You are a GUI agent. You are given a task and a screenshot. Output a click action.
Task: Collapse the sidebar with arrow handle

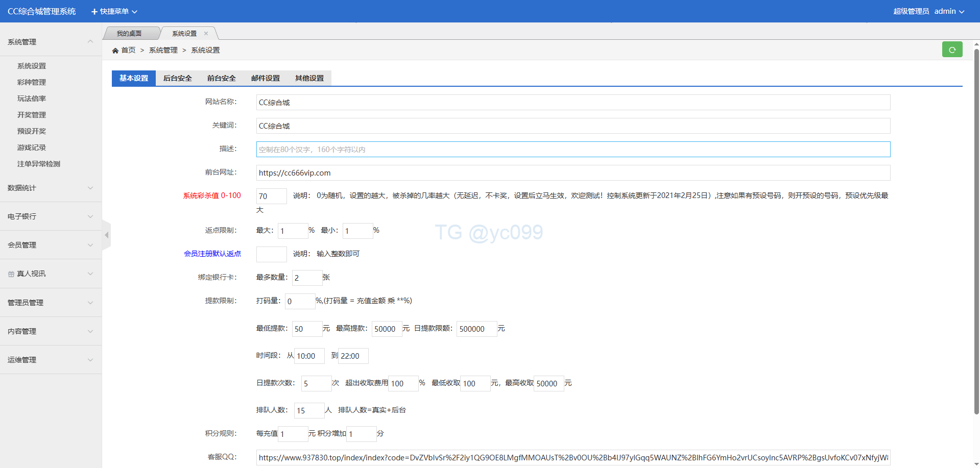[x=106, y=235]
